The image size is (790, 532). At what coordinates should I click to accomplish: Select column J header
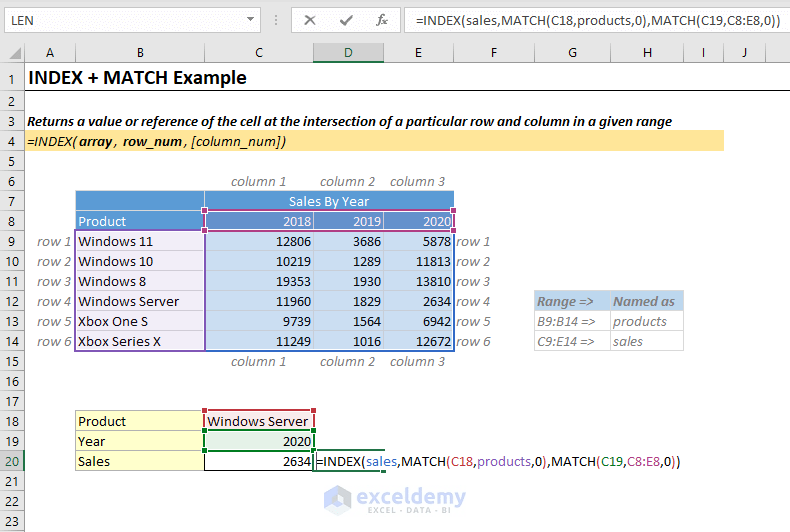[744, 52]
